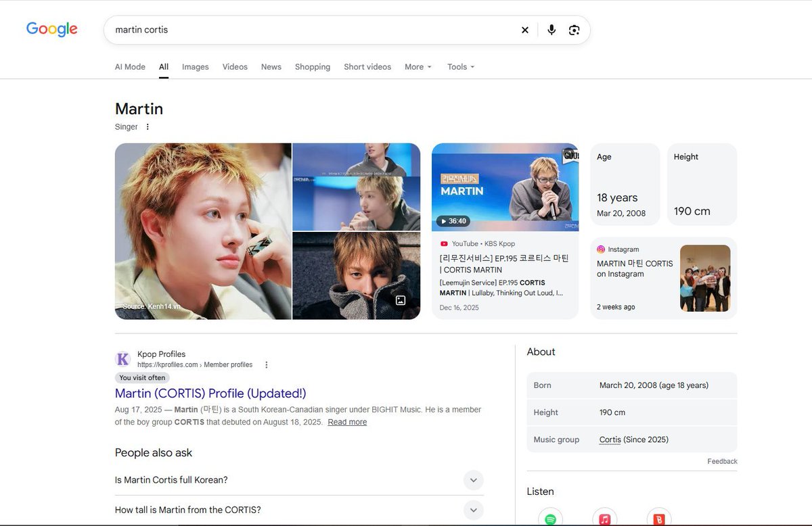The image size is (812, 526).
Task: Click the image gallery icon on photo collage
Action: (x=401, y=300)
